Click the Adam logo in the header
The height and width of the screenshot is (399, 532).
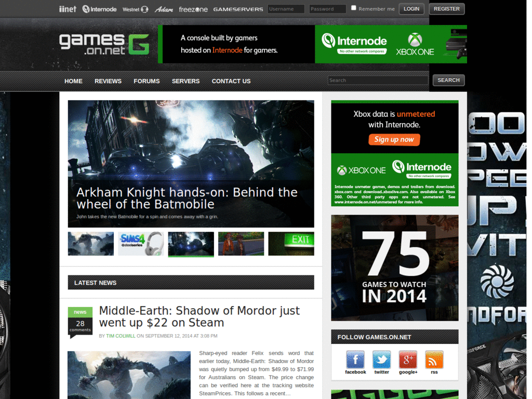(x=165, y=9)
